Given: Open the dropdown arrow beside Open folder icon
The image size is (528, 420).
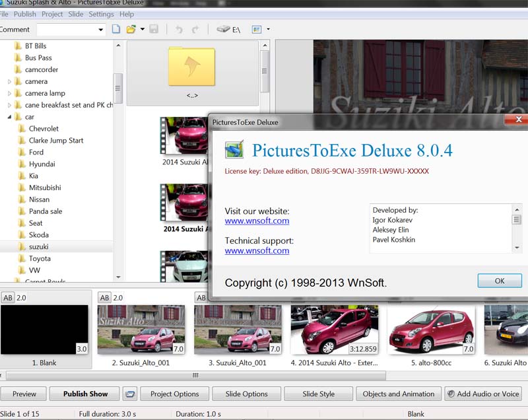Looking at the screenshot, I should 143,30.
